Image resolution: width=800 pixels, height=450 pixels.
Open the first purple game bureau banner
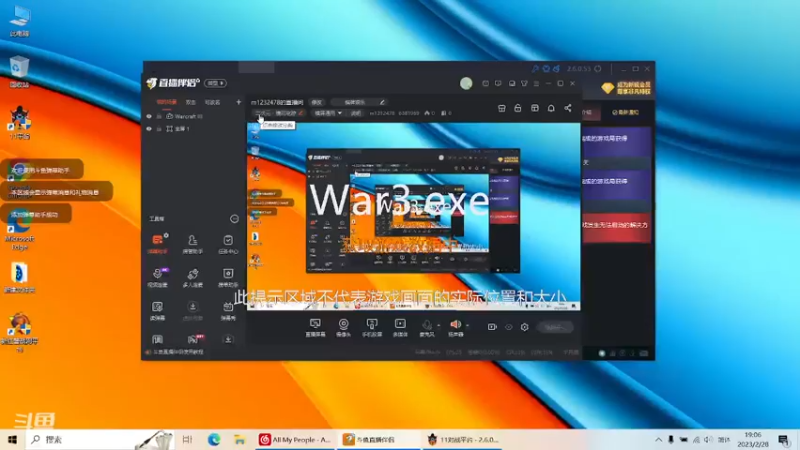pyautogui.click(x=616, y=142)
